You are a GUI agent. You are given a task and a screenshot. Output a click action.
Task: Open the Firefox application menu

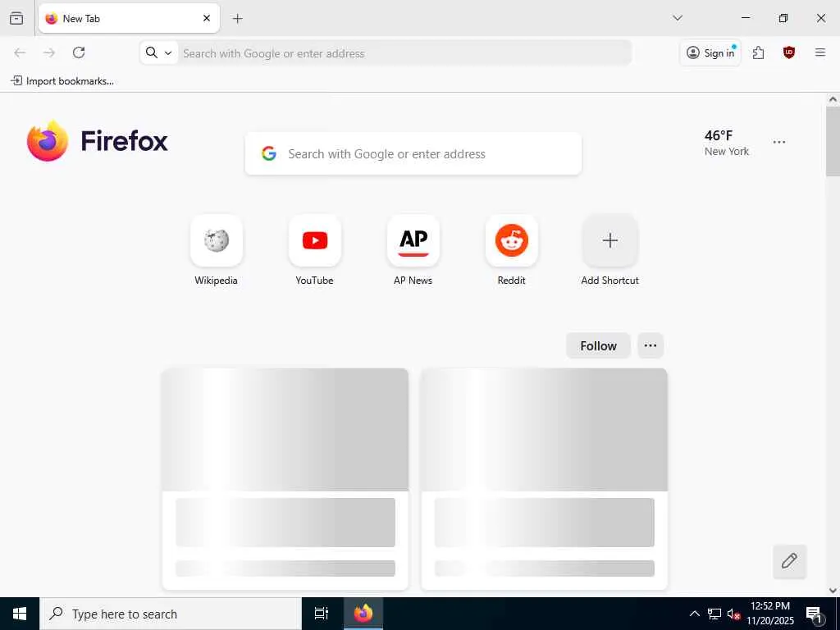(x=819, y=52)
